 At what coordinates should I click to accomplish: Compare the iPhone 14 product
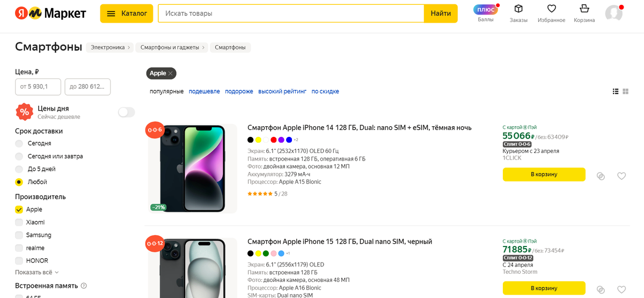(601, 176)
